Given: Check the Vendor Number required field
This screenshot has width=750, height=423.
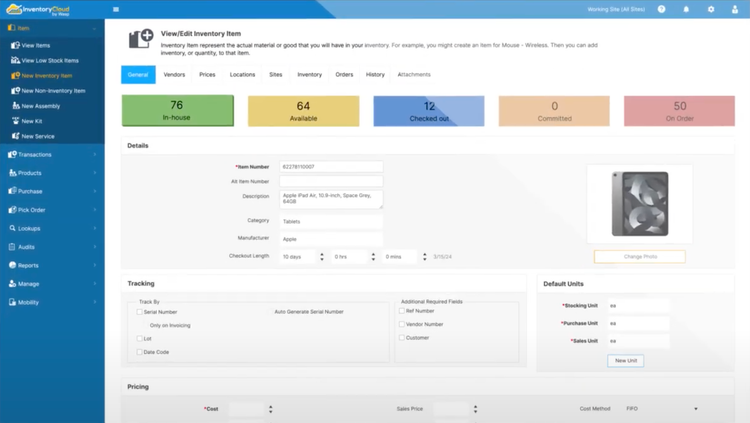Looking at the screenshot, I should pos(402,324).
